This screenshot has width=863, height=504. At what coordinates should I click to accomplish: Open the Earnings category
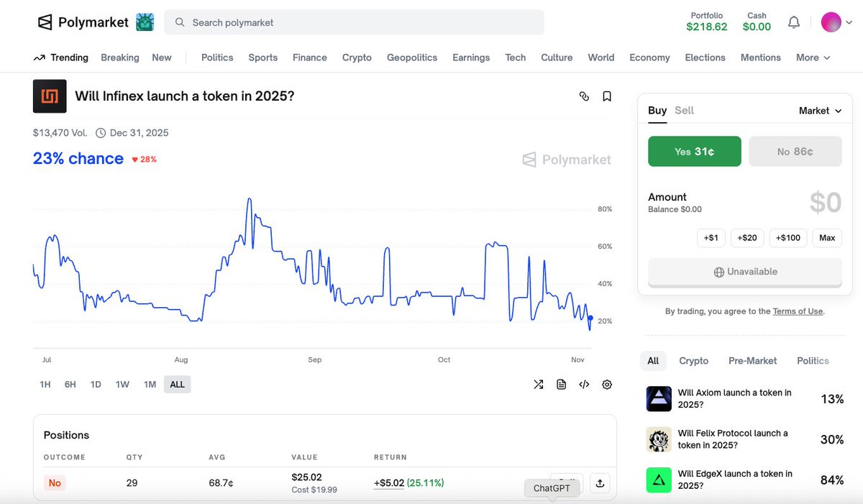coord(471,58)
